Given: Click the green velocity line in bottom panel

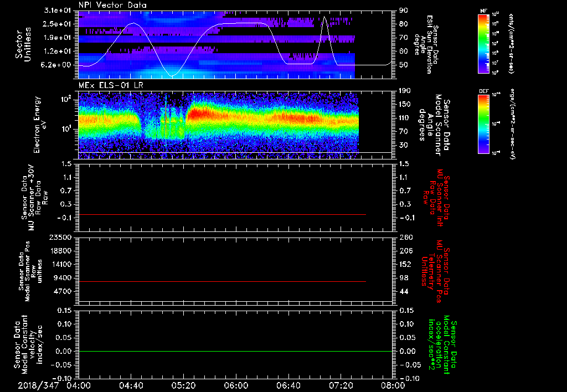Looking at the screenshot, I should pos(235,351).
